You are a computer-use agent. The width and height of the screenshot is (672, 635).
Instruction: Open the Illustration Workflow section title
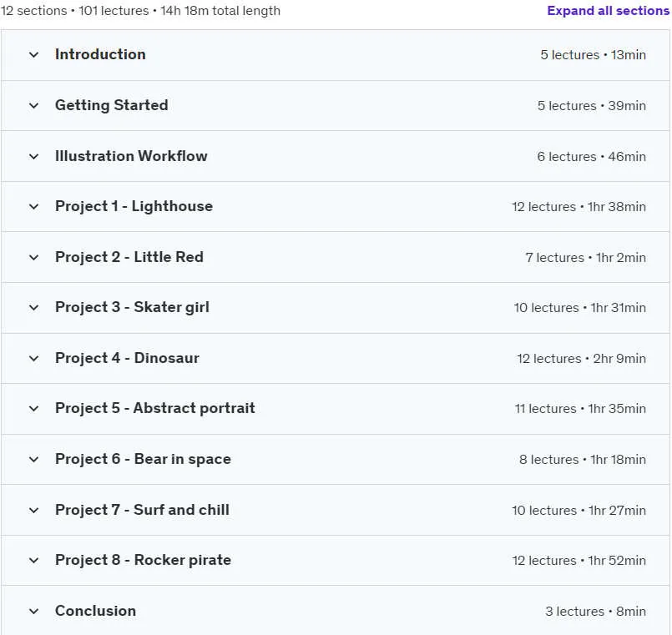131,156
